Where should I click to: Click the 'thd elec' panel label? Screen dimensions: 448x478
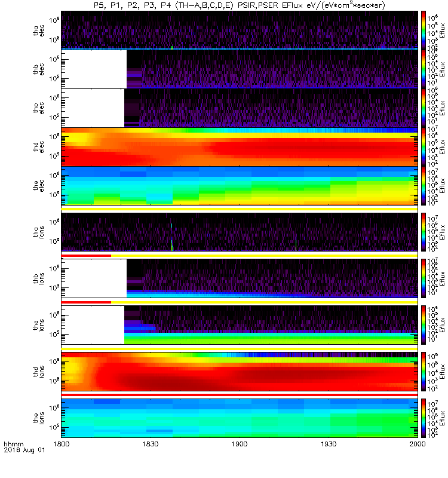click(x=39, y=146)
